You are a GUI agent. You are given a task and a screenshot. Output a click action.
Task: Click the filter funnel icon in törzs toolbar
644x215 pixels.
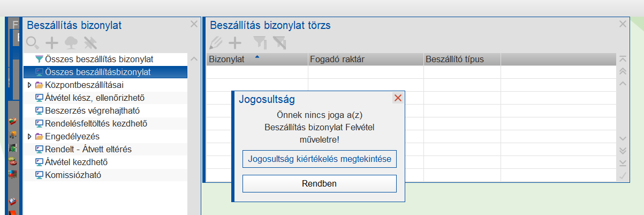pos(260,42)
